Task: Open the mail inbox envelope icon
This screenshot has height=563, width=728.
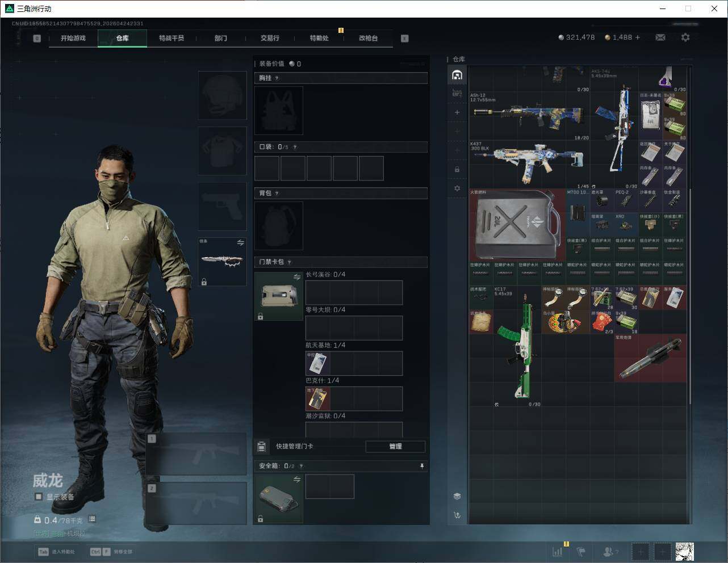Action: [660, 37]
